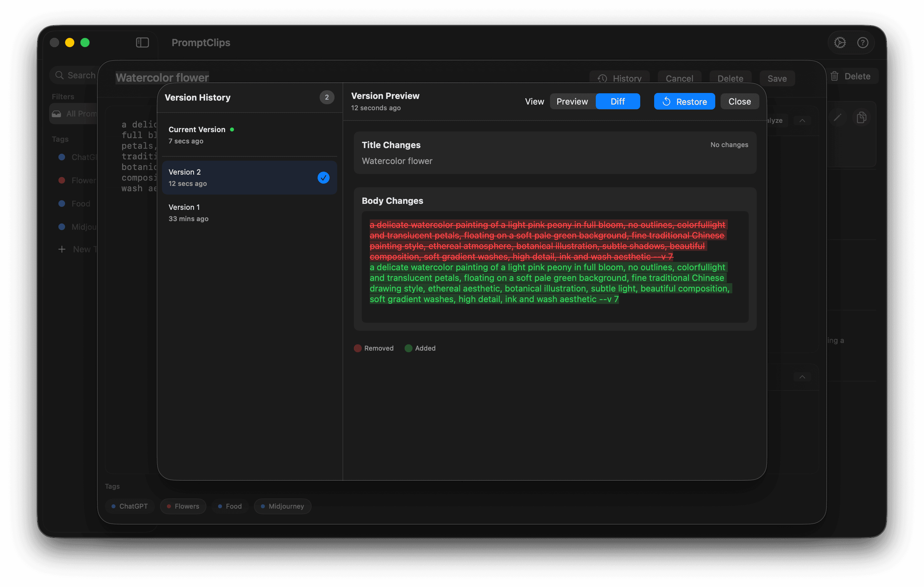Image resolution: width=924 pixels, height=587 pixels.
Task: Click the Midjourney tag chip
Action: tap(282, 506)
